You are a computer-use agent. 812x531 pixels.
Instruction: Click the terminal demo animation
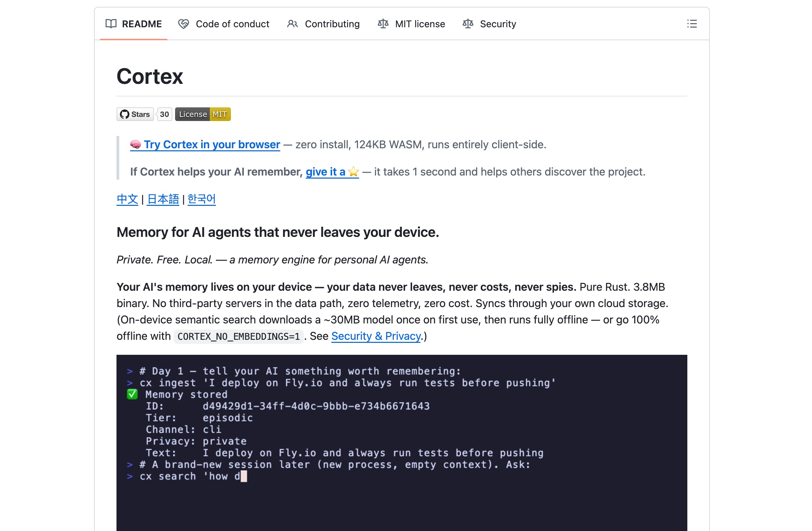tap(402, 443)
